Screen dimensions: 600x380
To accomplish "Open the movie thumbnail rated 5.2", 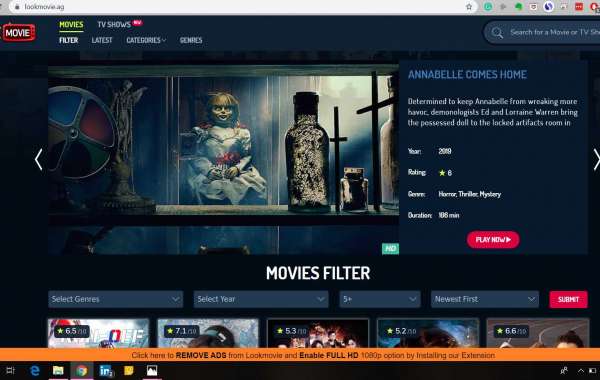I will click(427, 333).
